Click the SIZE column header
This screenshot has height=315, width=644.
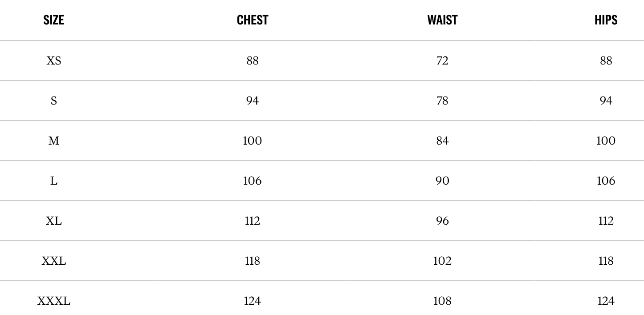[53, 20]
